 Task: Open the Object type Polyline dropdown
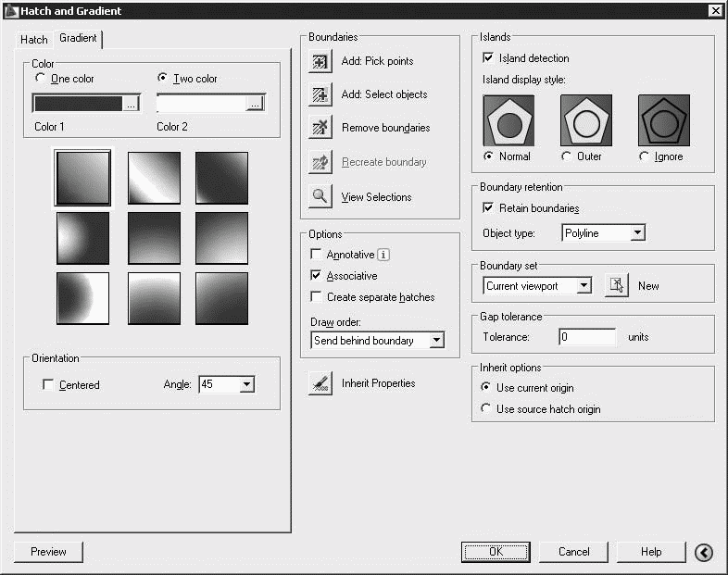pyautogui.click(x=636, y=233)
